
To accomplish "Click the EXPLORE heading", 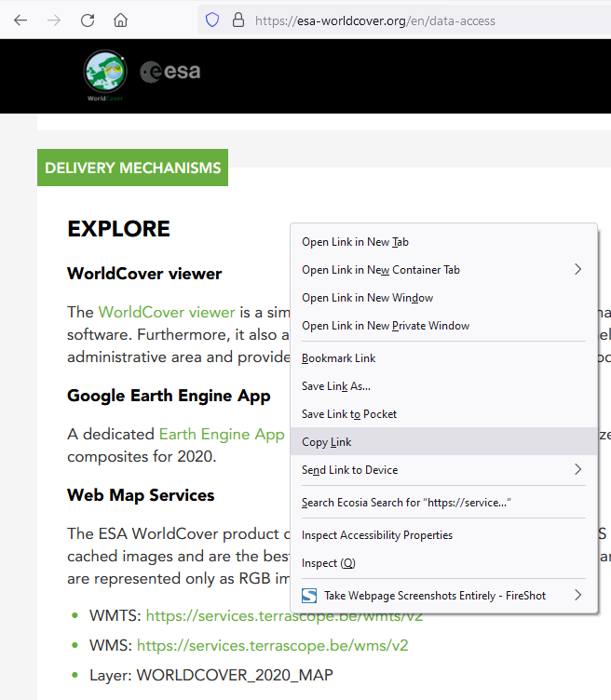I will coord(119,229).
